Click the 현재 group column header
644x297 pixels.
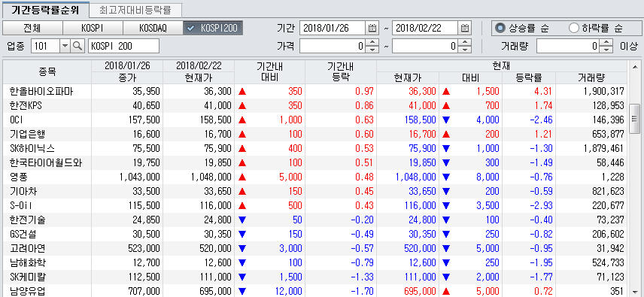coord(502,65)
